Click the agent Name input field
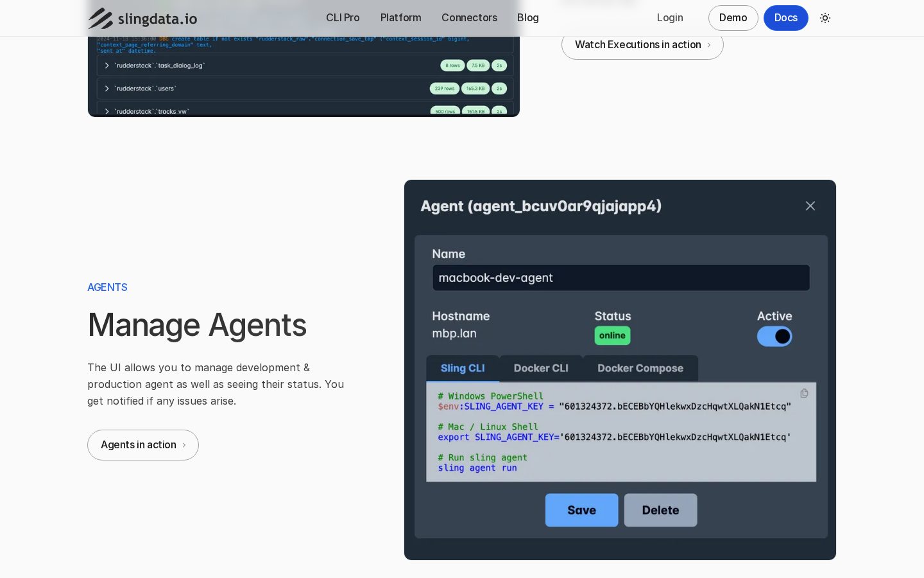This screenshot has height=578, width=924. (621, 278)
